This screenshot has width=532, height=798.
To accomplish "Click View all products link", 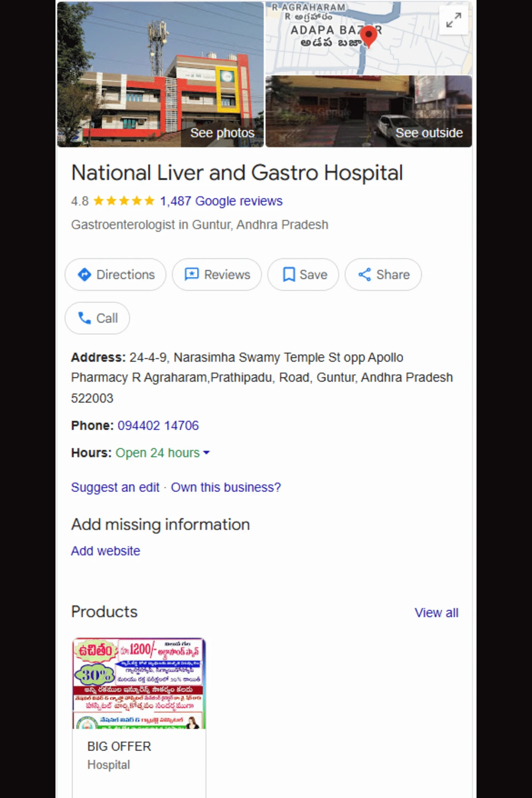I will pos(436,612).
